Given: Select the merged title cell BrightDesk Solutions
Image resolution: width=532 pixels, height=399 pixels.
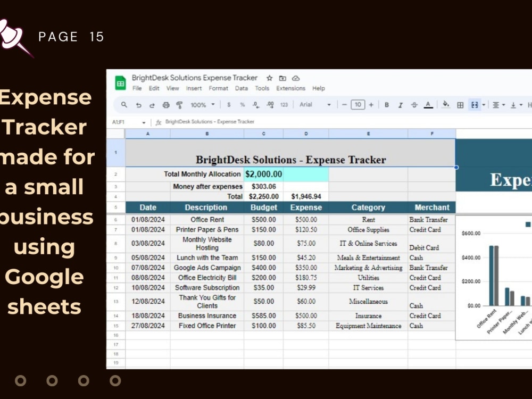Looking at the screenshot, I should 290,153.
